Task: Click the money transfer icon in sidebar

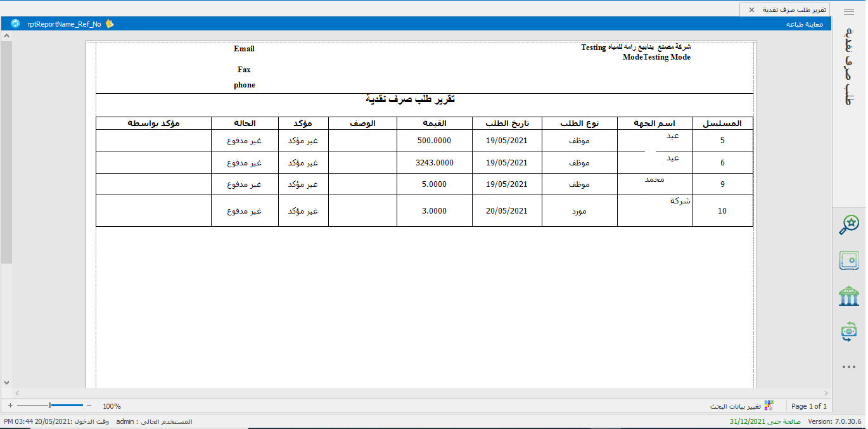Action: click(x=849, y=331)
